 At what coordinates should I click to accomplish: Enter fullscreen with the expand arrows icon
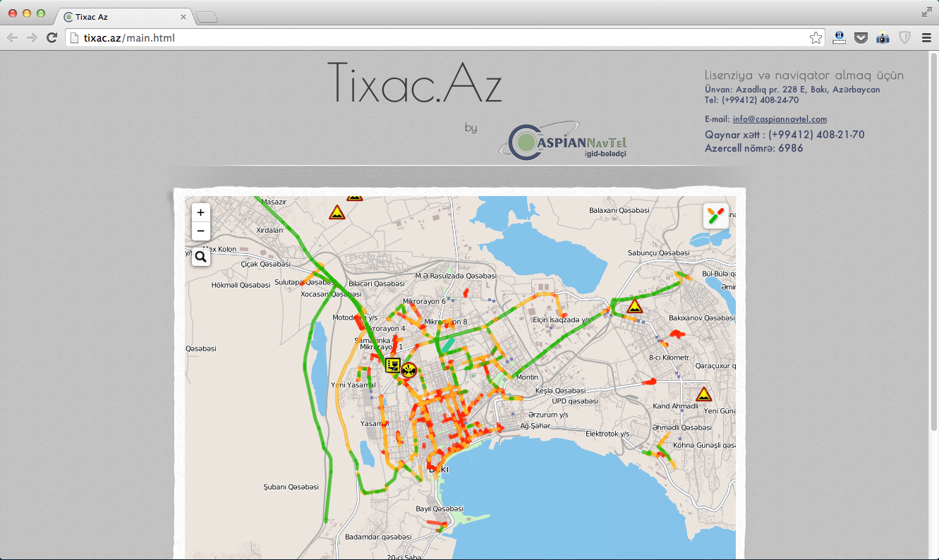pos(926,12)
